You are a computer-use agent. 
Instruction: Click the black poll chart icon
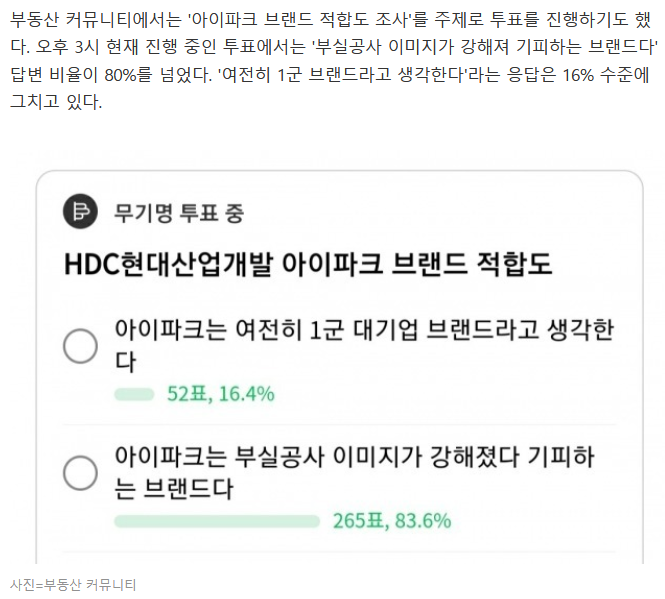(80, 211)
